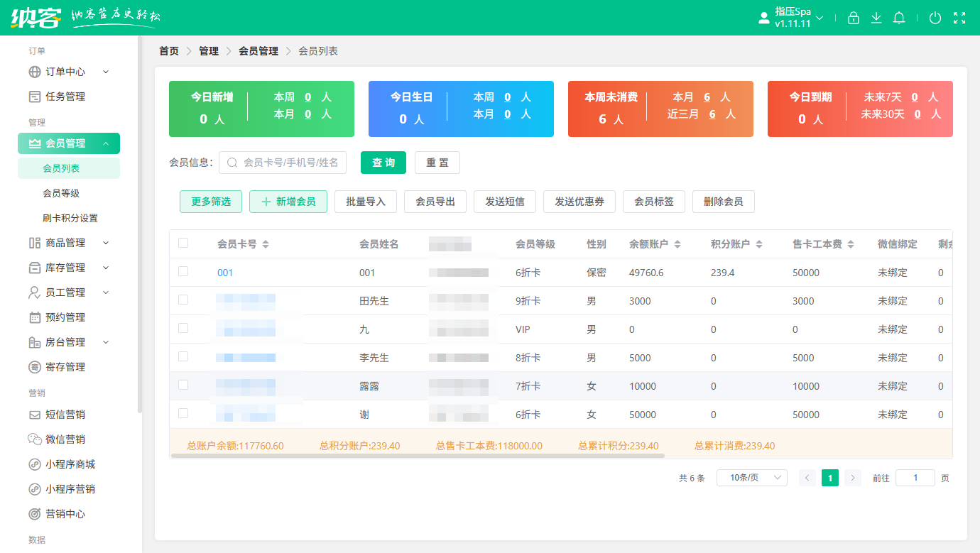Sort by 余额账户 column sort icon
This screenshot has width=980, height=553.
(677, 244)
